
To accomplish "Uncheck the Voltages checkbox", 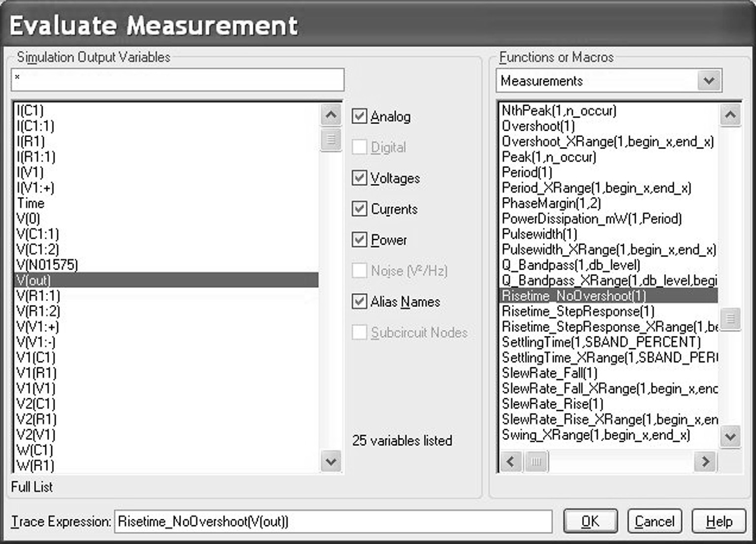I will click(359, 178).
